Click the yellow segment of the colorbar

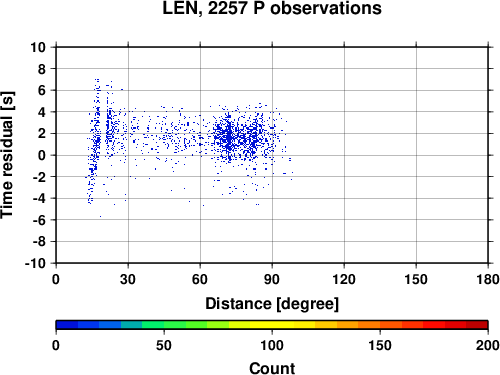click(272, 325)
